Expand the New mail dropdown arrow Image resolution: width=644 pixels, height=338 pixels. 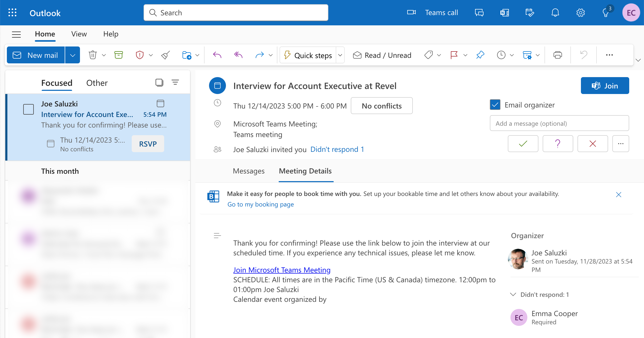(73, 55)
